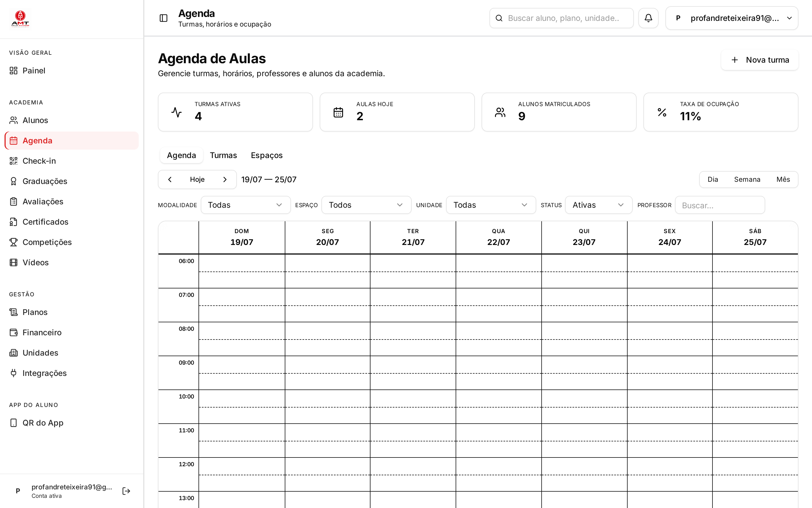This screenshot has height=508, width=812.
Task: Click the Taxa de Ocupação card
Action: click(721, 112)
